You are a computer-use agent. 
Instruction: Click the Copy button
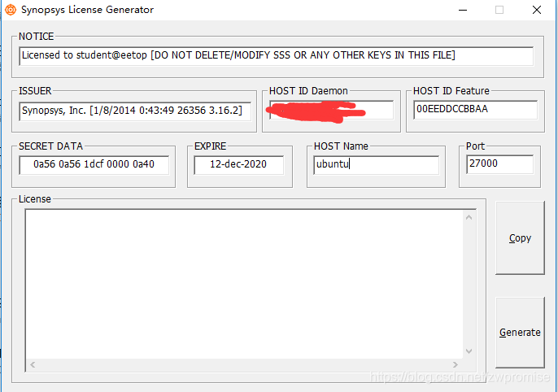tap(520, 237)
